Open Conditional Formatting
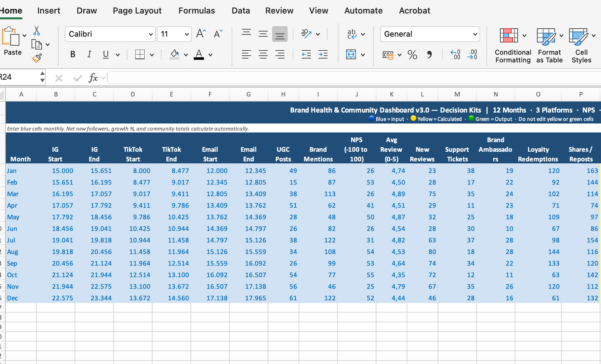The width and height of the screenshot is (601, 364). pos(513,45)
